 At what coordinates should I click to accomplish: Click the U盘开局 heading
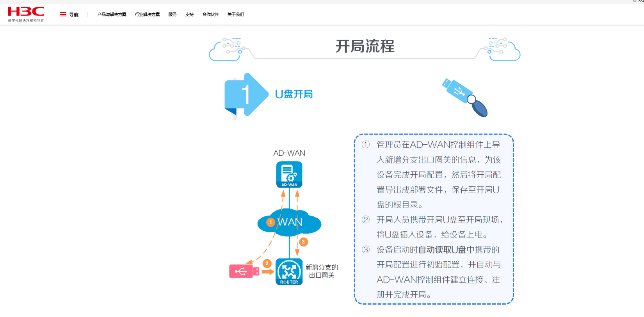pos(294,94)
